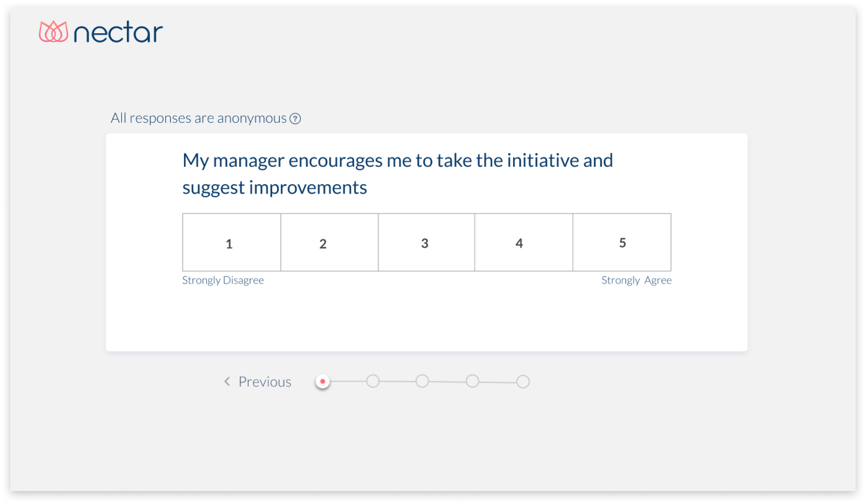The image size is (866, 504).
Task: Click the nectar flower logo icon
Action: coord(53,32)
